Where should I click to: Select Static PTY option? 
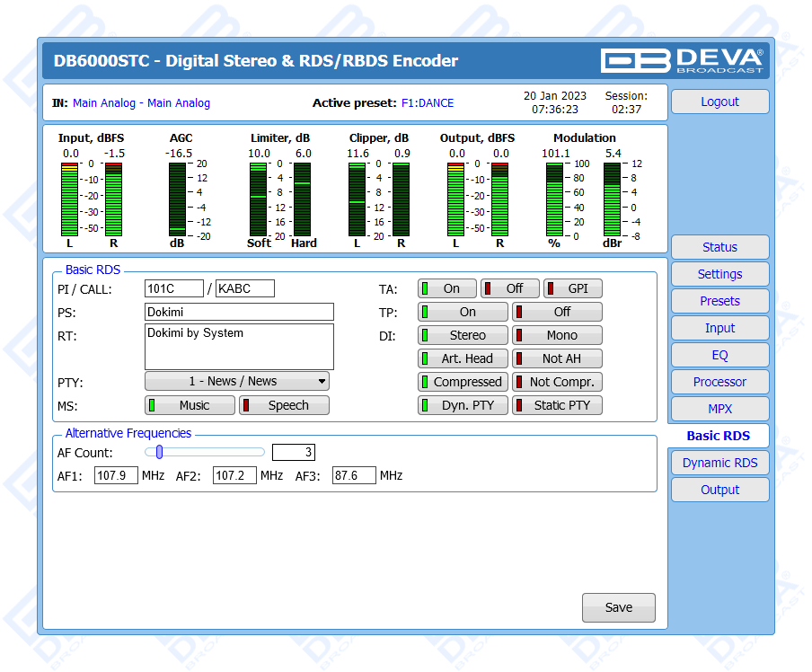pos(557,405)
